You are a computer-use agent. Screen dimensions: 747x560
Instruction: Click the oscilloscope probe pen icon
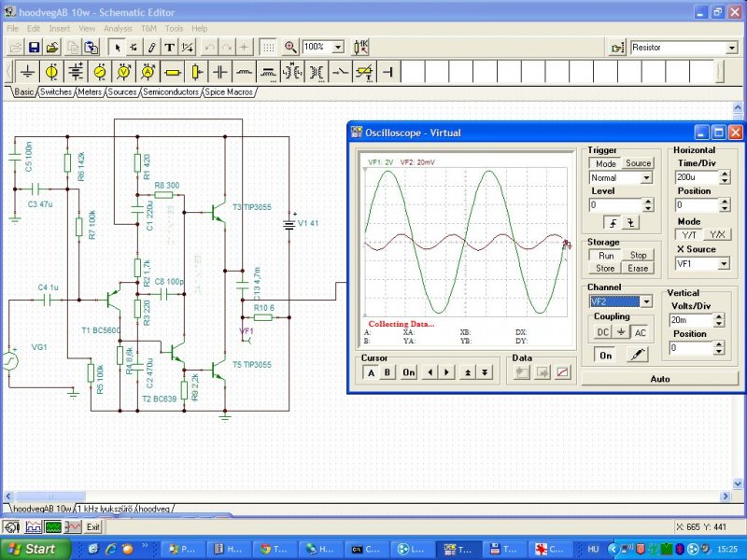[637, 355]
